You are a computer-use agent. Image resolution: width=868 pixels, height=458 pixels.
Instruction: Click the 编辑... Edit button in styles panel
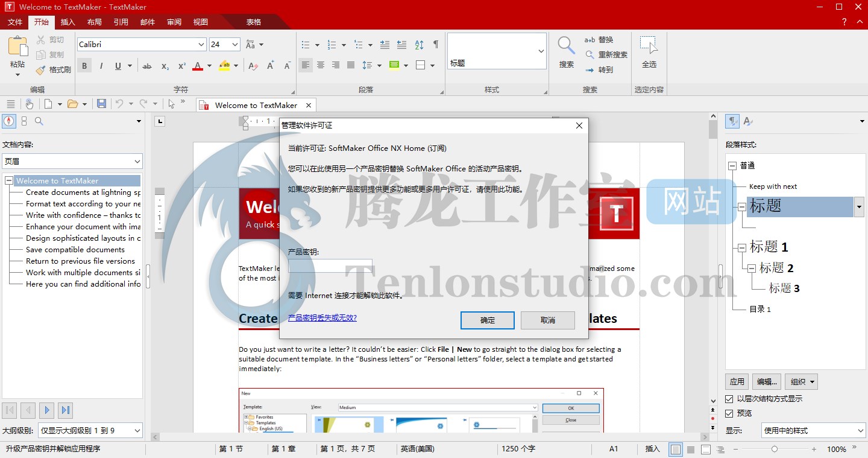coord(767,382)
